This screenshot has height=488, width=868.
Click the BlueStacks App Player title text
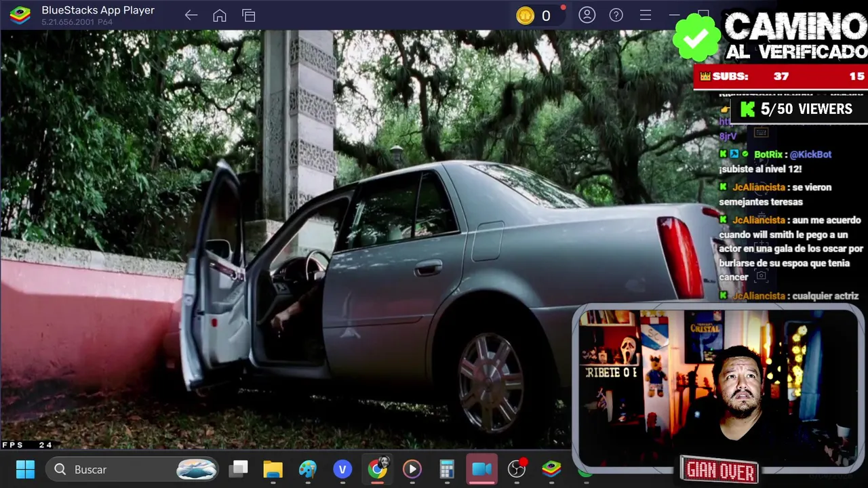click(98, 10)
